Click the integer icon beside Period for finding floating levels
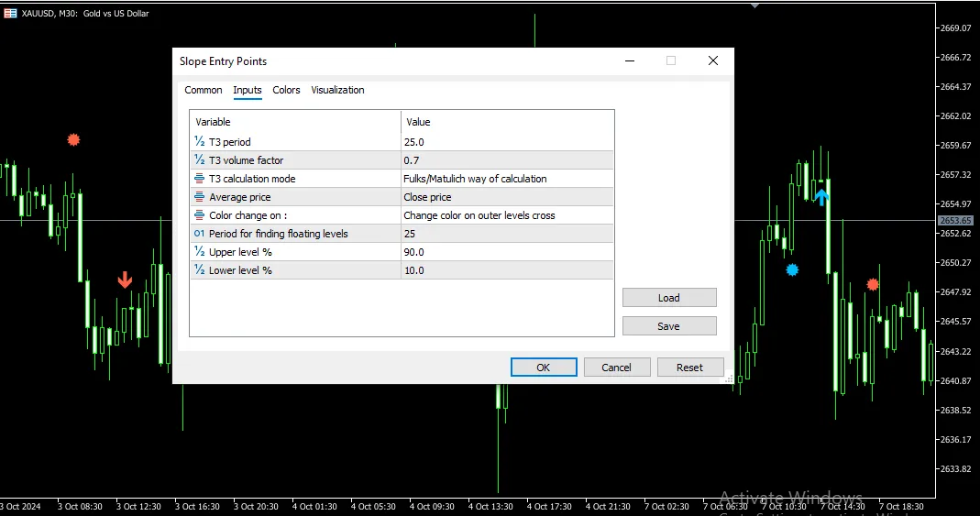The width and height of the screenshot is (980, 516). point(199,234)
